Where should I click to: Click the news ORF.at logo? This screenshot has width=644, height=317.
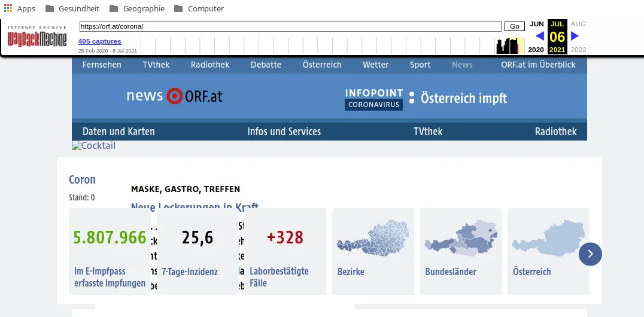[175, 96]
